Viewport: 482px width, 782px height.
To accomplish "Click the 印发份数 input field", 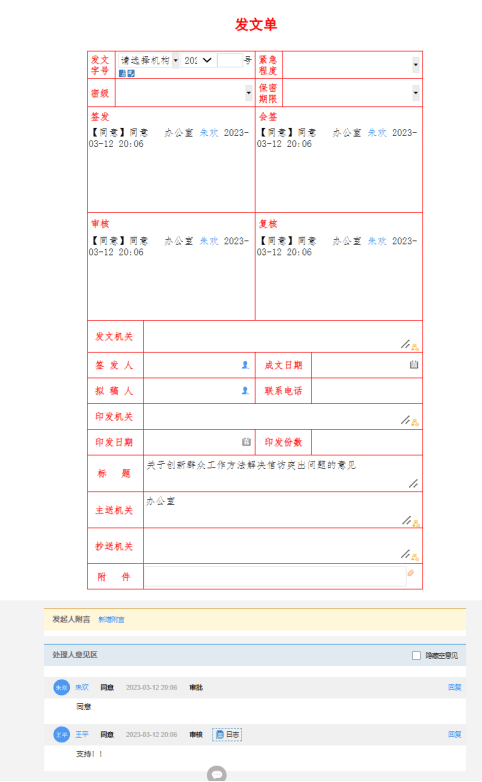I will click(x=367, y=442).
